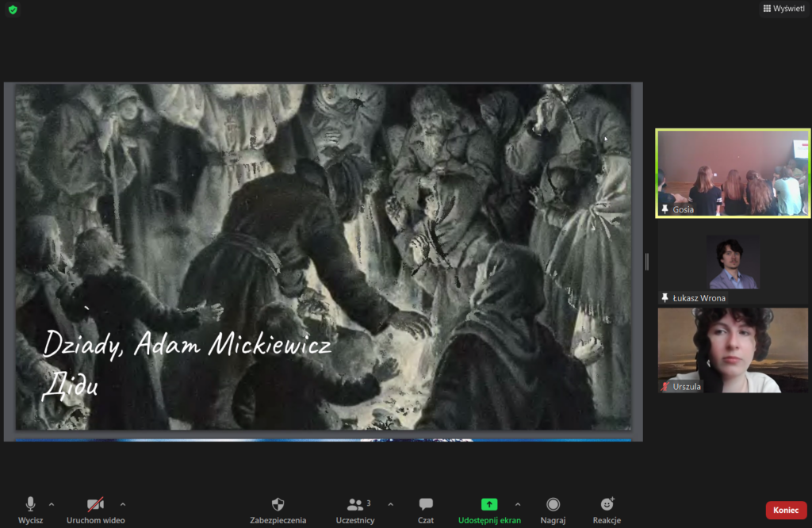The width and height of the screenshot is (812, 528).
Task: Select Łukasz Wrona's video tile
Action: (x=732, y=264)
